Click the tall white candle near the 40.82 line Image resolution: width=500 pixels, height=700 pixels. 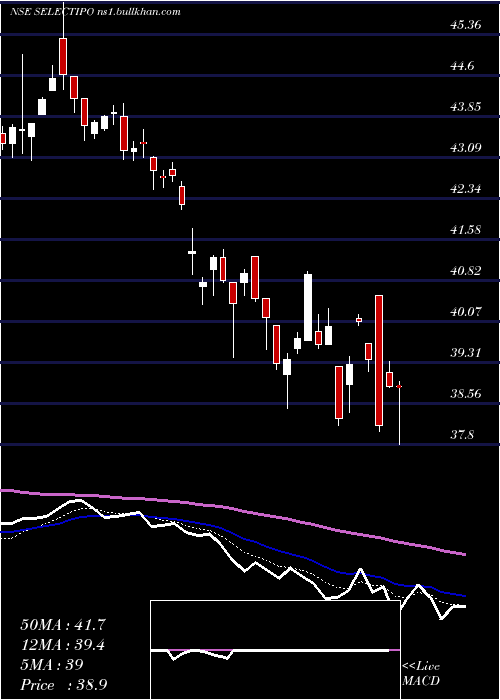point(308,308)
